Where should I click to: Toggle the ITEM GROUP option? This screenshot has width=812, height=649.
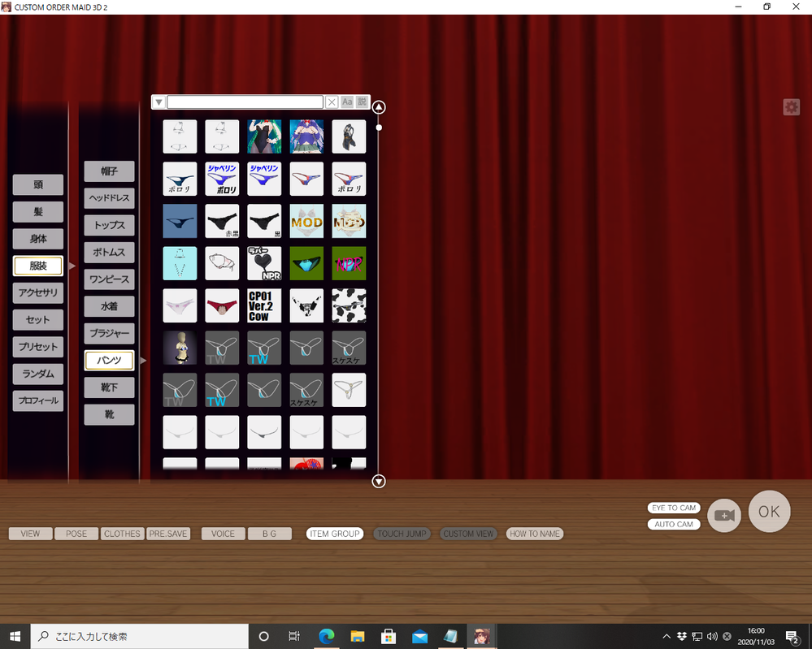(334, 534)
